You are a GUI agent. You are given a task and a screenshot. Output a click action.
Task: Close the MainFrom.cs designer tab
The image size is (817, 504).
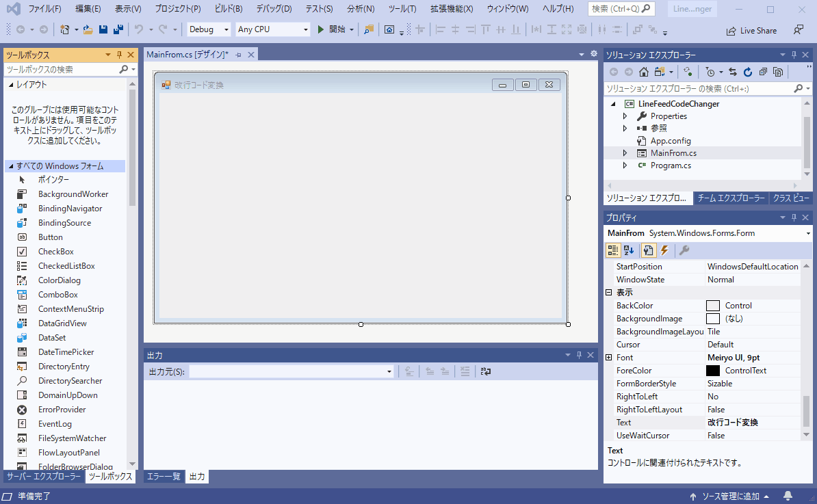(251, 55)
